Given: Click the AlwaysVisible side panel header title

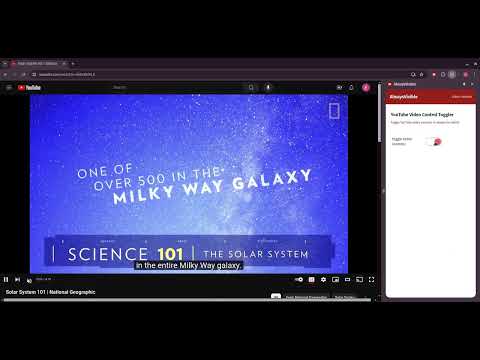Looking at the screenshot, I should coord(403,97).
